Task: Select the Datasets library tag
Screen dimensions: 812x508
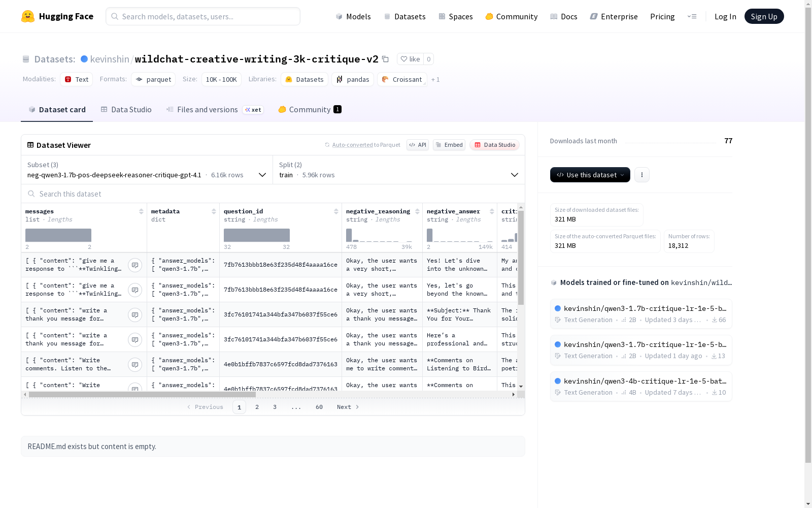Action: click(304, 79)
